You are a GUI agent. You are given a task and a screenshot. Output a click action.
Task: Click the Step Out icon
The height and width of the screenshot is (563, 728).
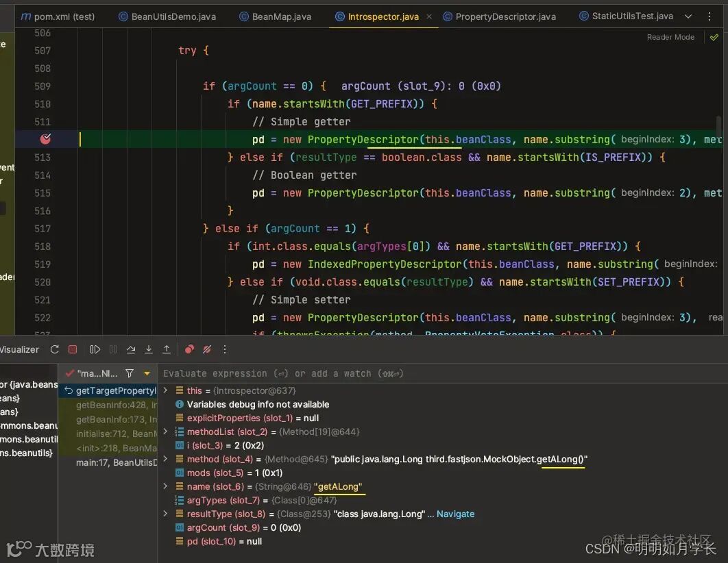click(x=167, y=349)
